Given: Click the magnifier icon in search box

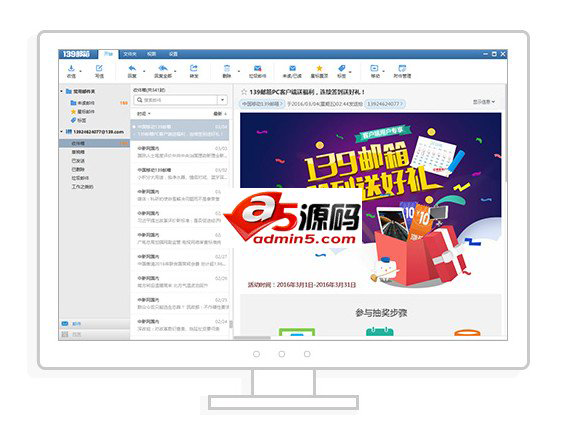Looking at the screenshot, I should 140,100.
